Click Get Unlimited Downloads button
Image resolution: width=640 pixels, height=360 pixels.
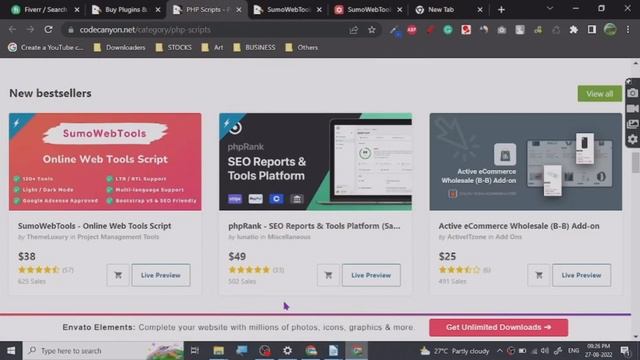[498, 327]
